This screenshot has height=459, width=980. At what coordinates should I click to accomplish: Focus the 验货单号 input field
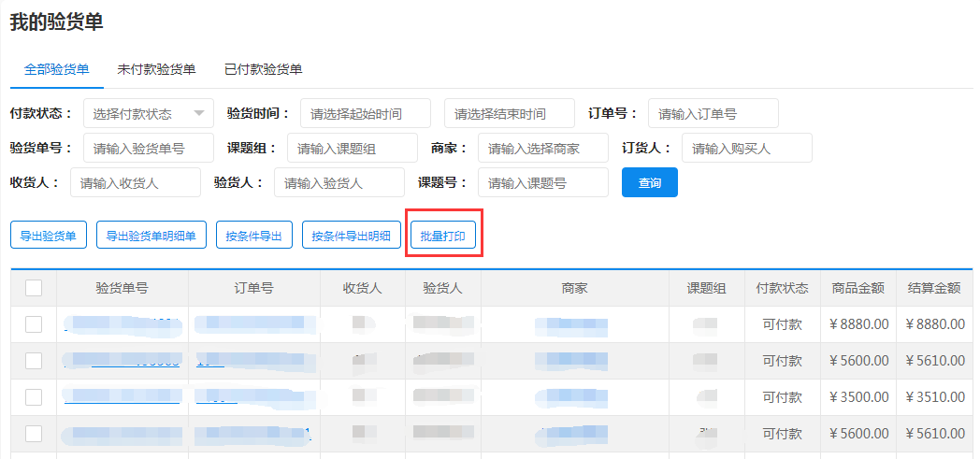pos(148,148)
